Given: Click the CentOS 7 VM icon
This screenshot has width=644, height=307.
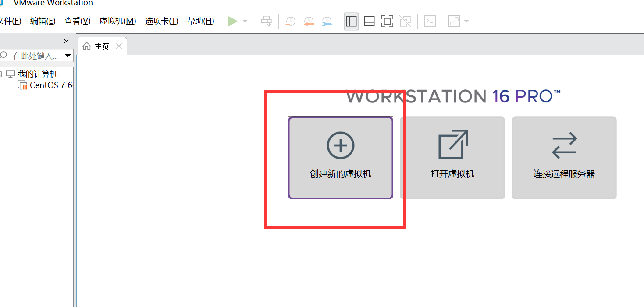Looking at the screenshot, I should coord(22,85).
